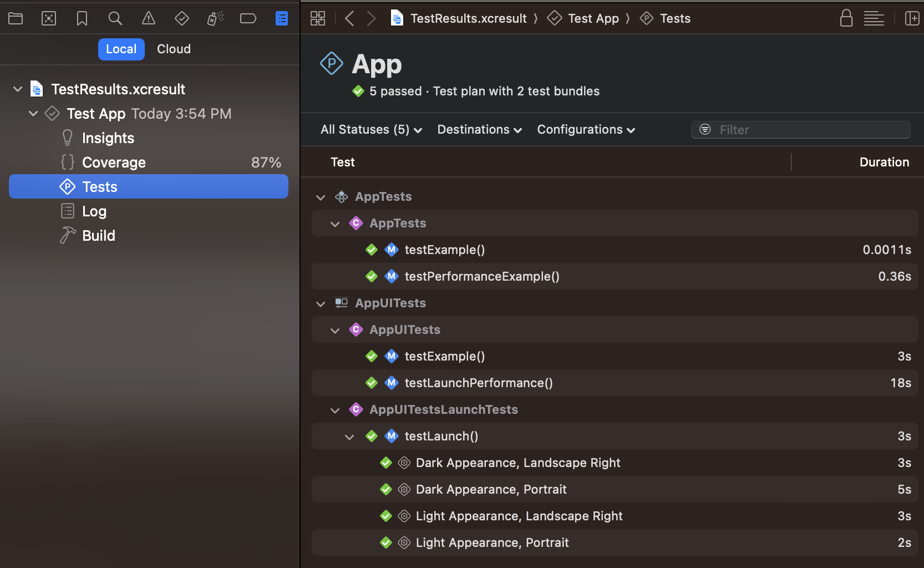Switch to the Local tab

pos(121,49)
